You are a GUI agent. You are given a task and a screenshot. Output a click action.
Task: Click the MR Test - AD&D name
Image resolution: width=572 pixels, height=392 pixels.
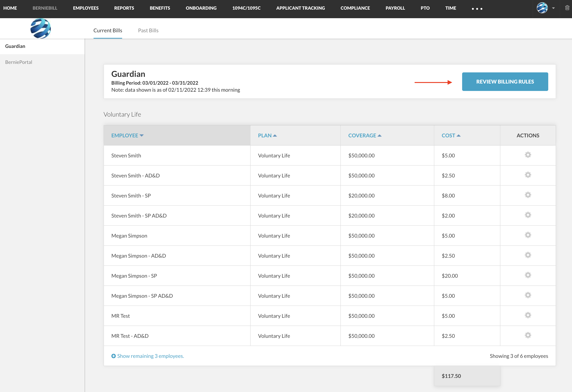point(130,336)
